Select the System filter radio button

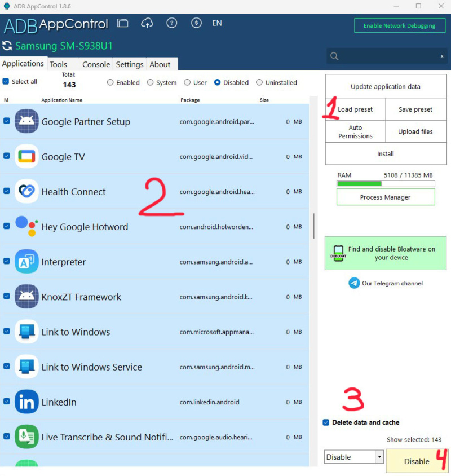(150, 82)
